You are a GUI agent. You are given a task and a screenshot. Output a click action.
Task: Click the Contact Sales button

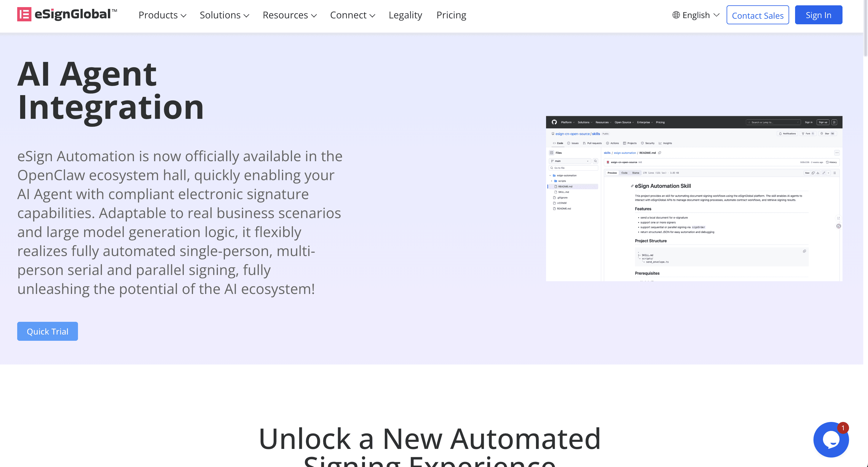coord(757,15)
